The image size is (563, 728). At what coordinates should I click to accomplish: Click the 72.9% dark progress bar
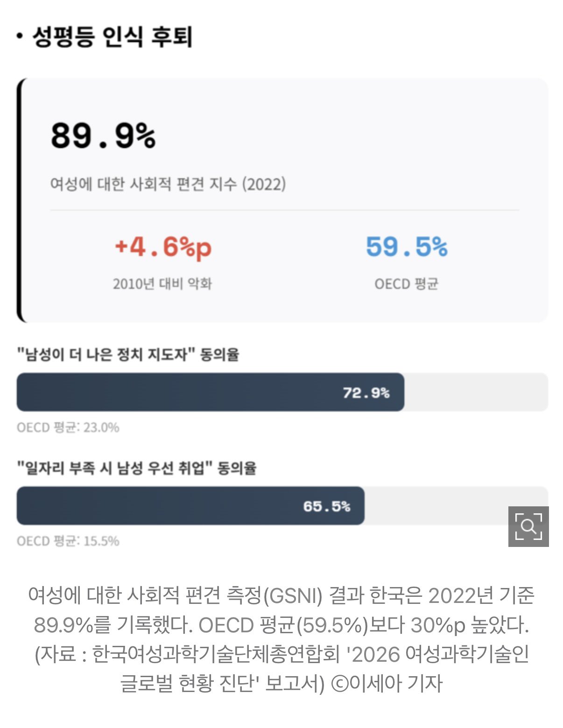pos(211,392)
